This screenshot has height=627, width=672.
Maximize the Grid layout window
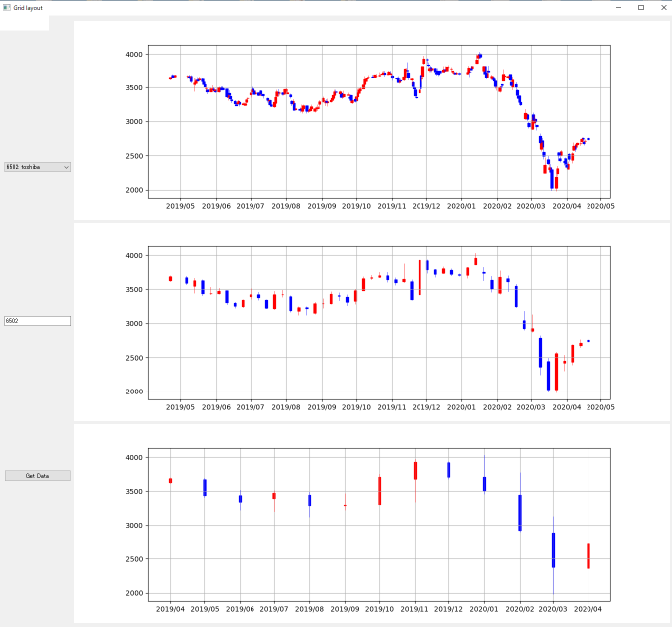[641, 7]
